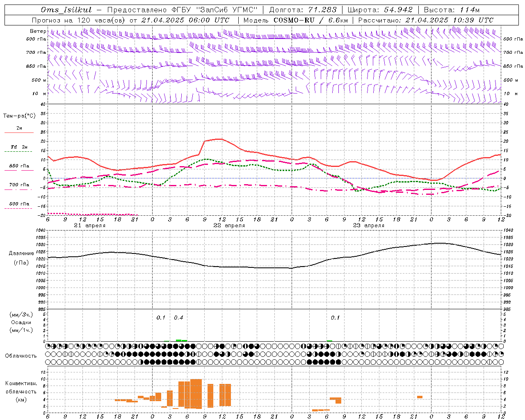The width and height of the screenshot is (525, 420).
Task: Click the Прогноз на 120 часа(ов) text
Action: pyautogui.click(x=79, y=20)
